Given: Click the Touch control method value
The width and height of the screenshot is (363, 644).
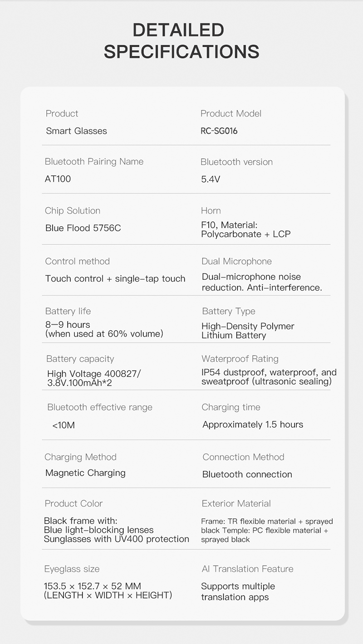Looking at the screenshot, I should (115, 278).
